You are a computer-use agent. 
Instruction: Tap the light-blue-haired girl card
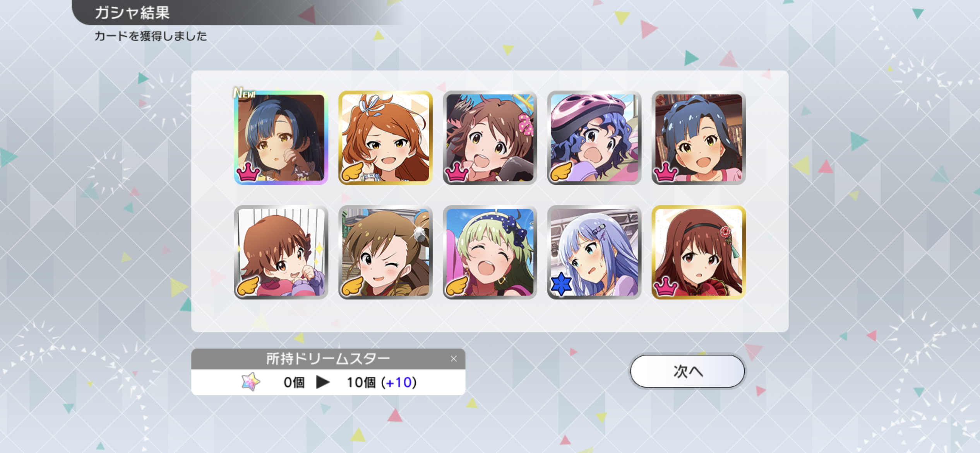tap(594, 252)
